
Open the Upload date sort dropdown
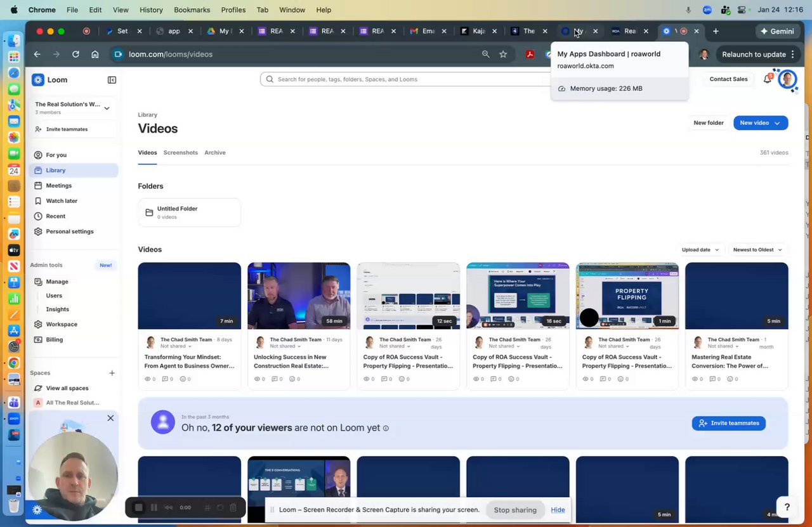click(x=700, y=249)
